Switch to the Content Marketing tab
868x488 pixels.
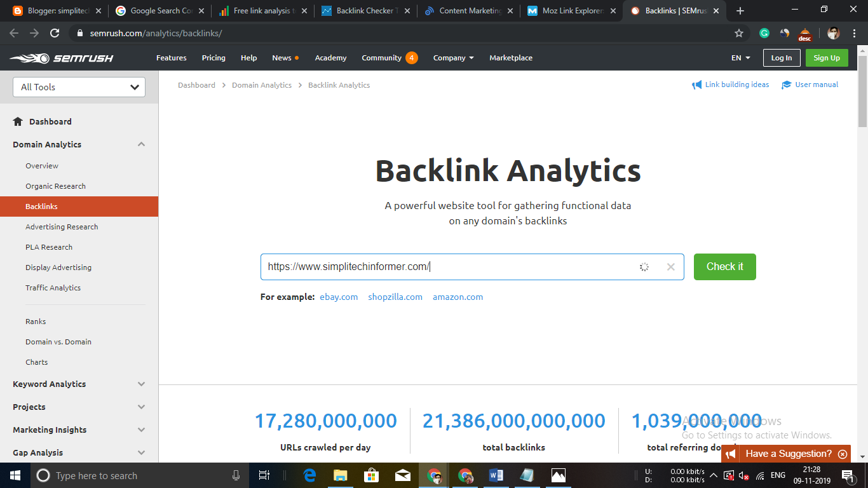click(468, 11)
